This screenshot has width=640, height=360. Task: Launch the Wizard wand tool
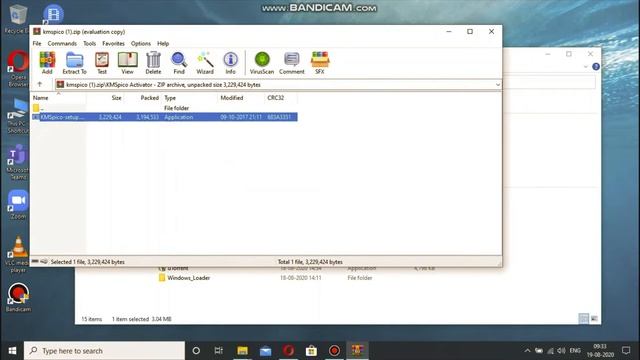[205, 63]
